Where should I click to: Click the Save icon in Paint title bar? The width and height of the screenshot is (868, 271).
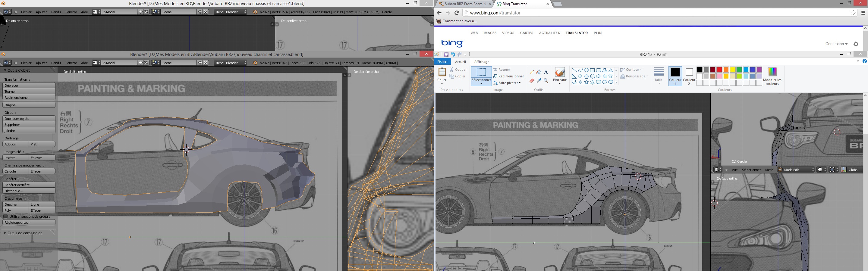[446, 54]
